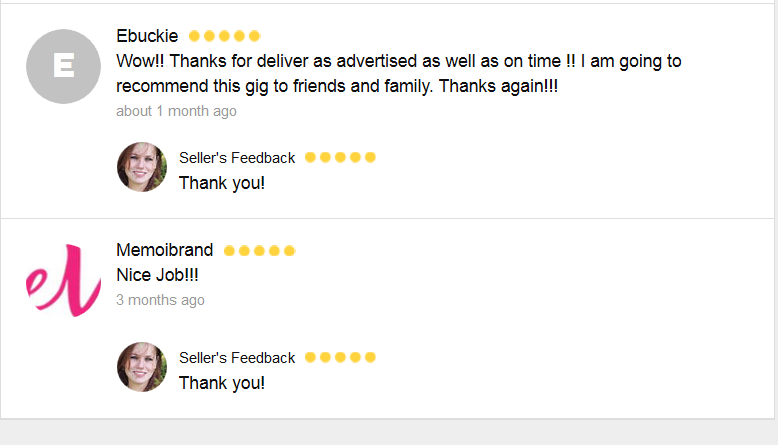Click the star rating next to Memoibrand
Image resolution: width=778 pixels, height=445 pixels.
click(260, 250)
